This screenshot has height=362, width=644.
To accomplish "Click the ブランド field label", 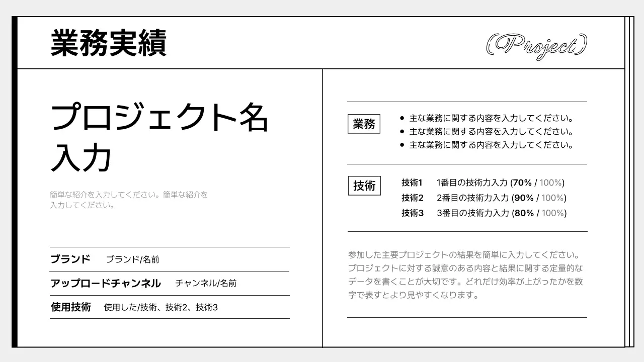I will pyautogui.click(x=69, y=259).
